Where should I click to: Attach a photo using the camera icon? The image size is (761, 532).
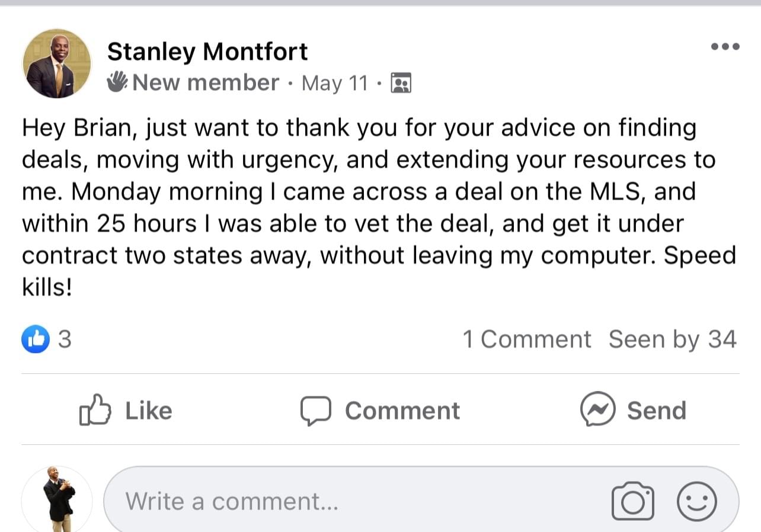tap(632, 502)
